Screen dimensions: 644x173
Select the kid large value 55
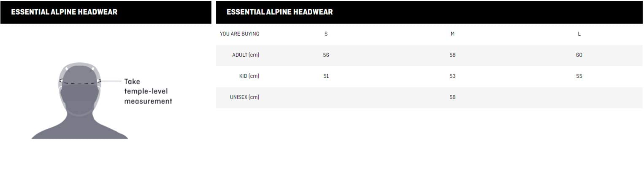(579, 76)
